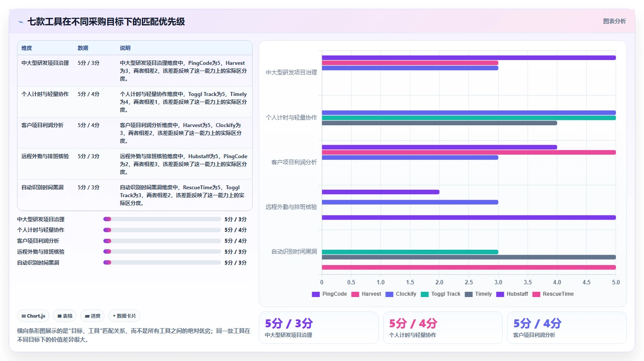Click chart axis label 个人计时与轻量协作
The image size is (644, 361).
[x=291, y=118]
